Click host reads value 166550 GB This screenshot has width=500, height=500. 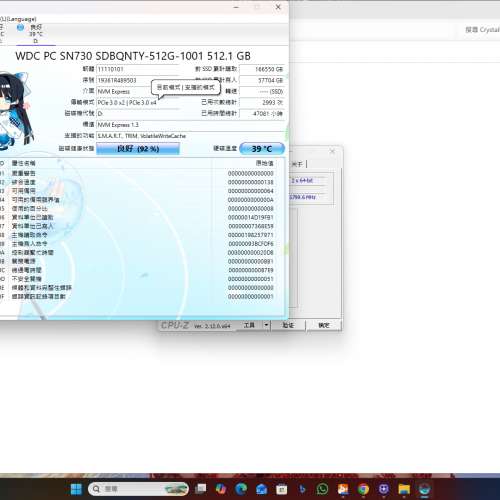tap(262, 69)
